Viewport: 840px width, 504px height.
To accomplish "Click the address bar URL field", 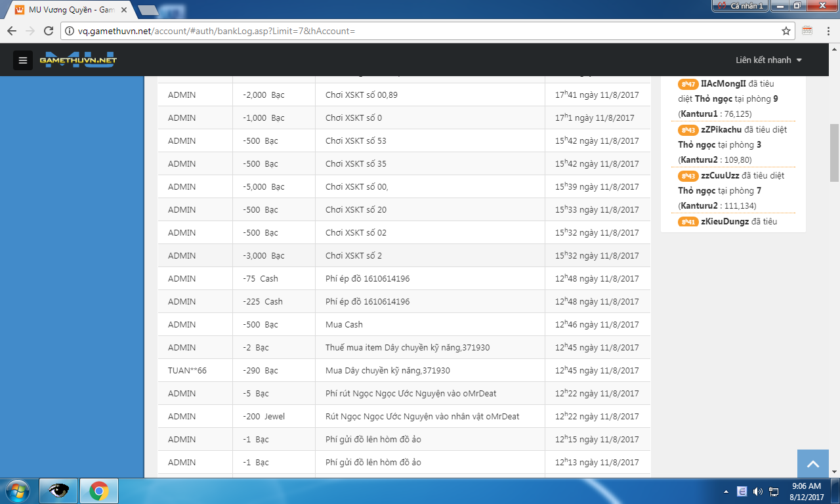I will point(427,31).
